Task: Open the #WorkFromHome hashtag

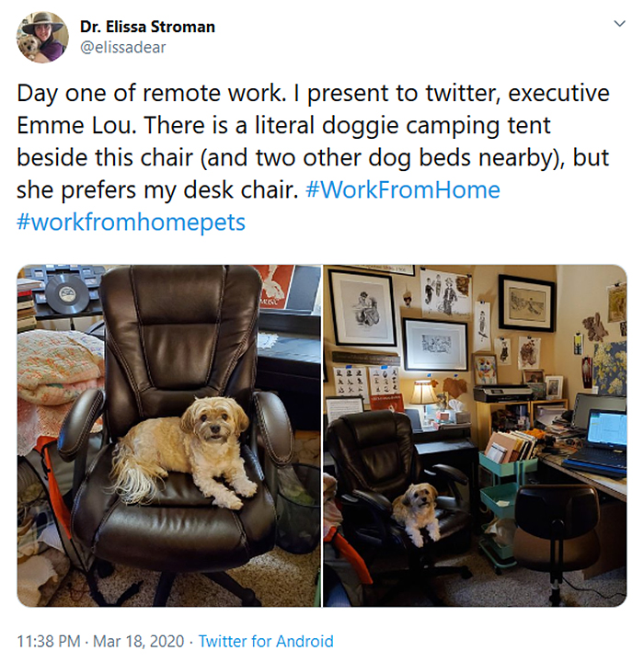Action: click(x=402, y=189)
